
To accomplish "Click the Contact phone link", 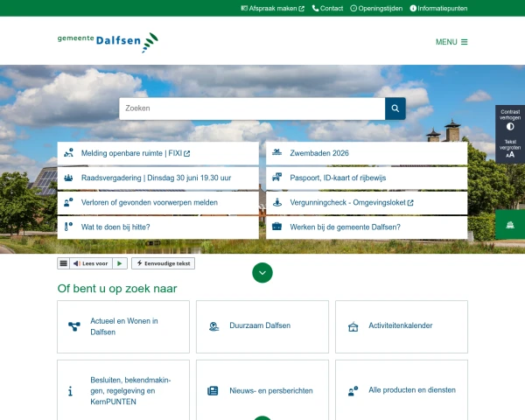I will click(x=327, y=9).
